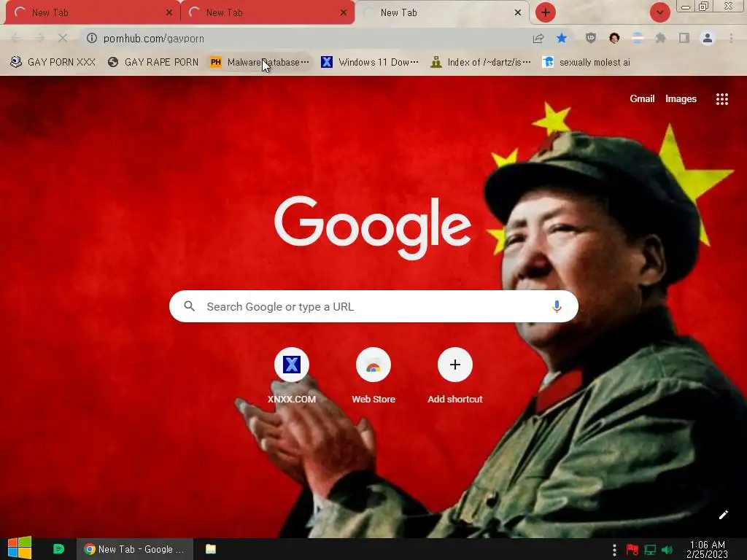Open the face avatar extension icon
This screenshot has width=747, height=560.
tap(614, 38)
